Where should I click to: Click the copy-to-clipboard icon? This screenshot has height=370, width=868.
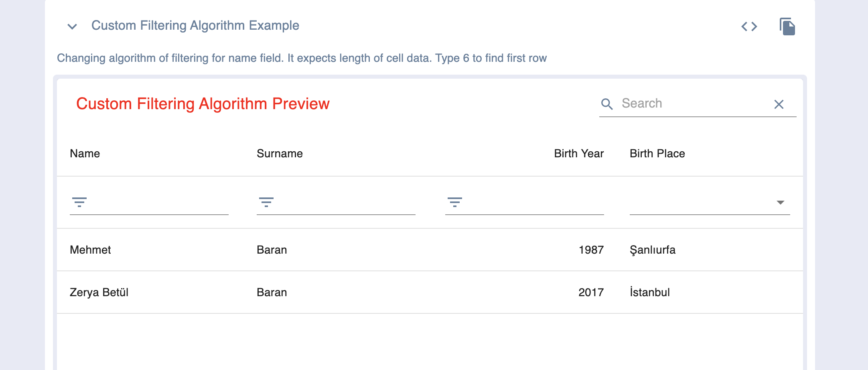(787, 26)
